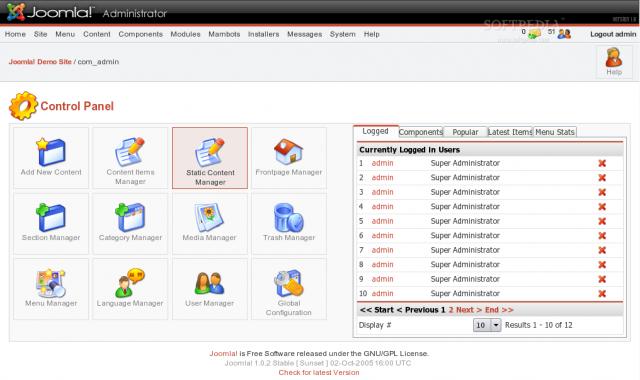Screen dimensions: 640x380
Task: Force logout user in row 2
Action: (602, 178)
